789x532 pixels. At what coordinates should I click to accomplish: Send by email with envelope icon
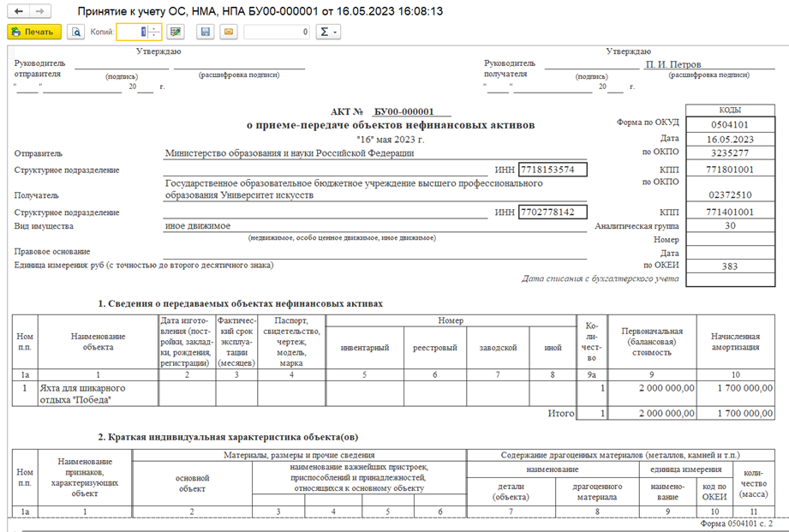click(229, 32)
